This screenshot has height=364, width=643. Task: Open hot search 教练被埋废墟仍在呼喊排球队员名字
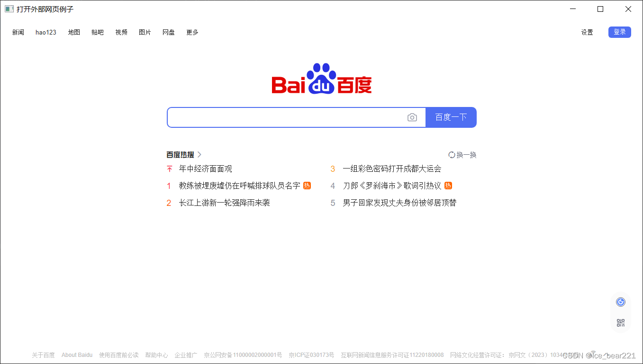pyautogui.click(x=240, y=186)
